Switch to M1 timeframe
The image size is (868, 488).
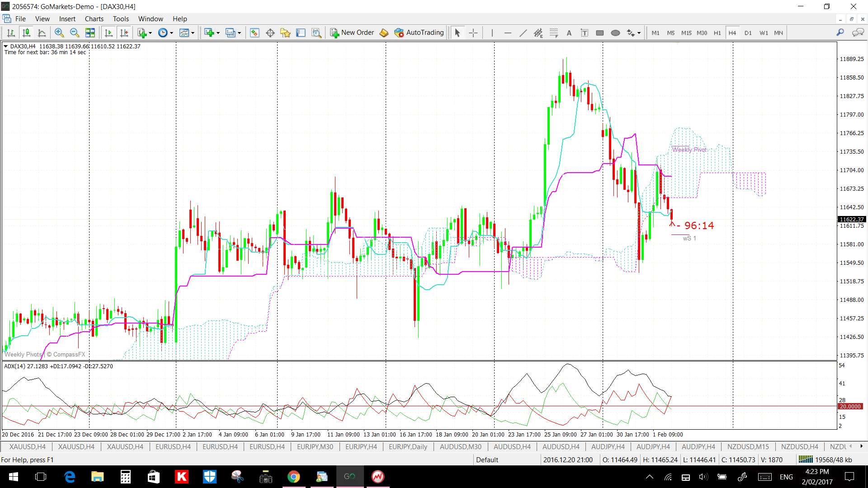tap(656, 33)
